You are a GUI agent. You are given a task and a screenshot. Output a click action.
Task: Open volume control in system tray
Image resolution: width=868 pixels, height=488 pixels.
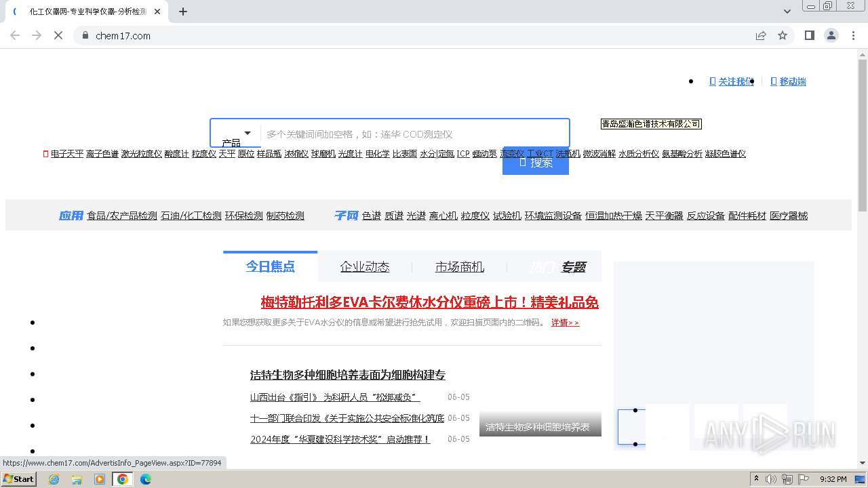click(x=771, y=479)
